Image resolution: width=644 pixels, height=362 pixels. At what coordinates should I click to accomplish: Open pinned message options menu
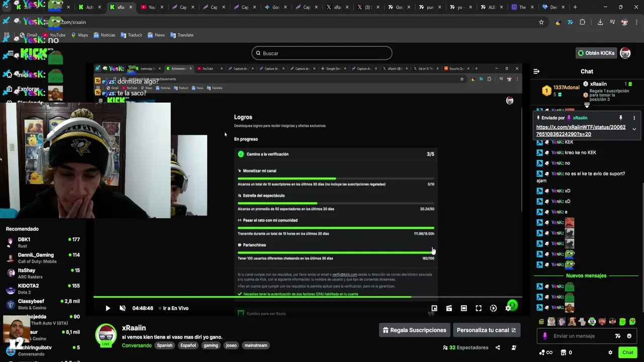point(634,118)
